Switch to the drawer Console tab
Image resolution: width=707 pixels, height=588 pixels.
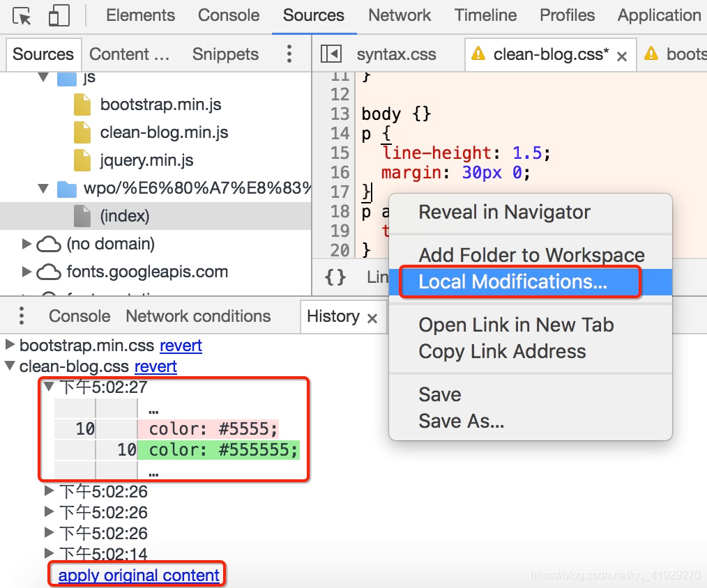click(79, 316)
